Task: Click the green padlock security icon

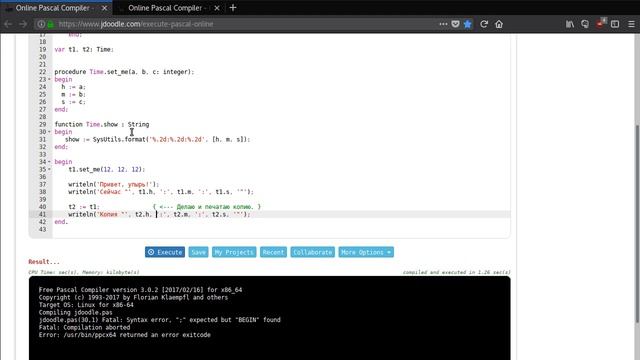Action: tap(50, 24)
